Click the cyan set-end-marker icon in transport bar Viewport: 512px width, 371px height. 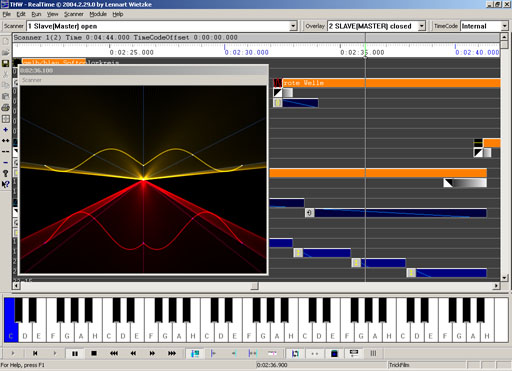coord(234,353)
